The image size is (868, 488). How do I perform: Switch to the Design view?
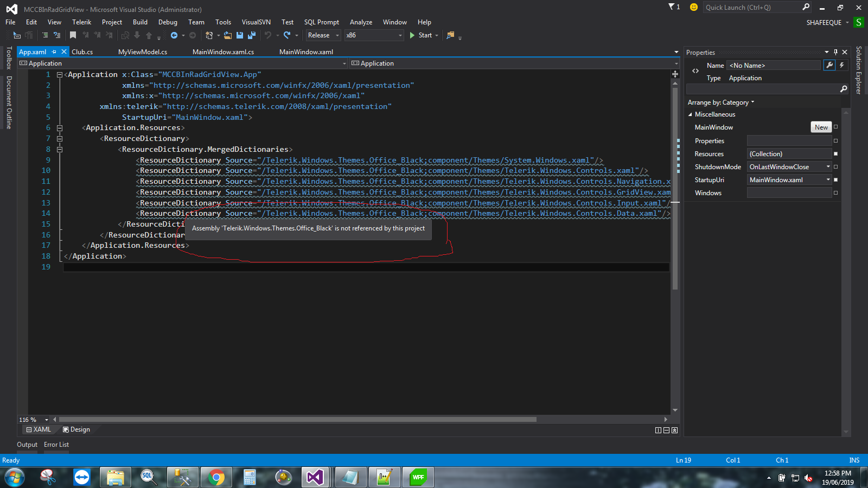tap(76, 429)
